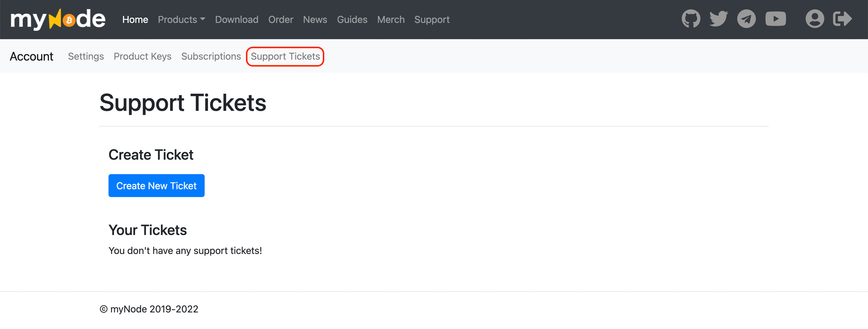Expand the Products dropdown menu

click(x=181, y=20)
